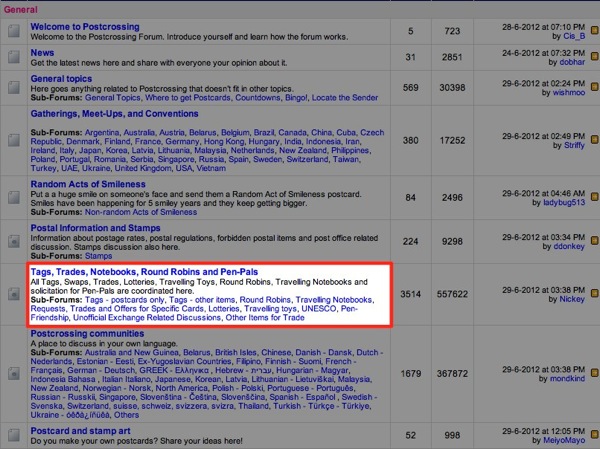This screenshot has height=449, width=600.
Task: Click the status icon beside Welcome to Postcrossing
Action: tap(14, 31)
